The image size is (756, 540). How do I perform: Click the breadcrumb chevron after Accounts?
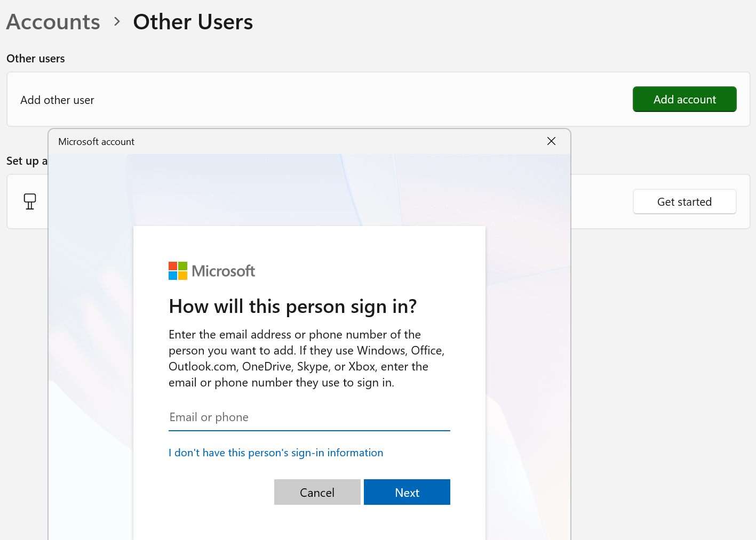(117, 22)
